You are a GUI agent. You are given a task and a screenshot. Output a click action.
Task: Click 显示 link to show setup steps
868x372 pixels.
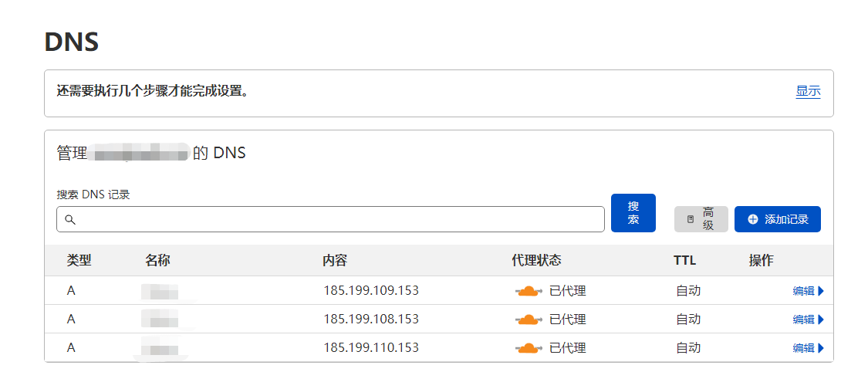click(808, 91)
